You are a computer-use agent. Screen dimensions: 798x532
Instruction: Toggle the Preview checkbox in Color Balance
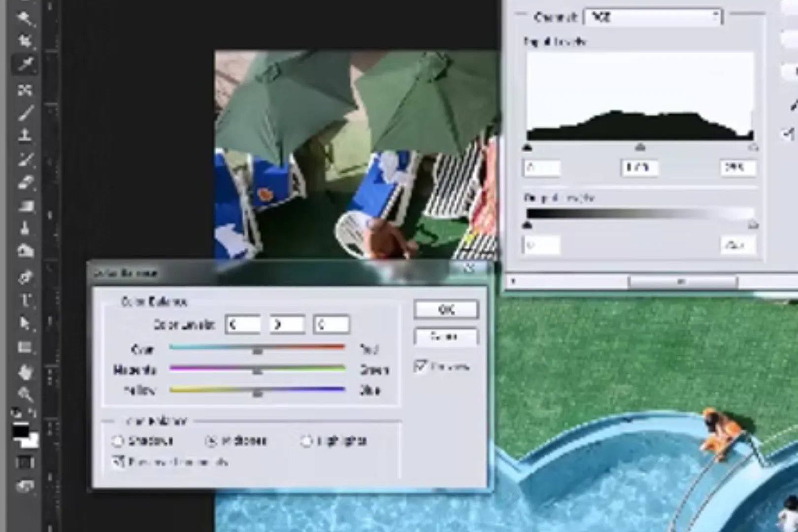[420, 366]
